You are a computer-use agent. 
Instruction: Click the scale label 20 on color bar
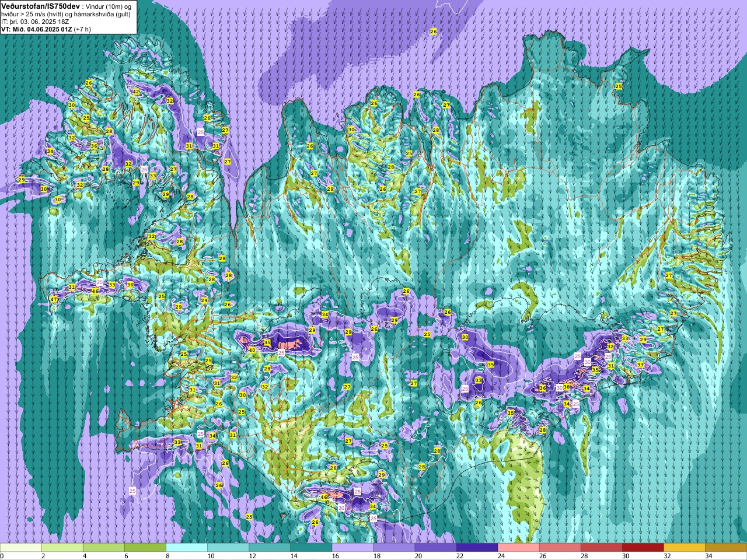[418, 556]
